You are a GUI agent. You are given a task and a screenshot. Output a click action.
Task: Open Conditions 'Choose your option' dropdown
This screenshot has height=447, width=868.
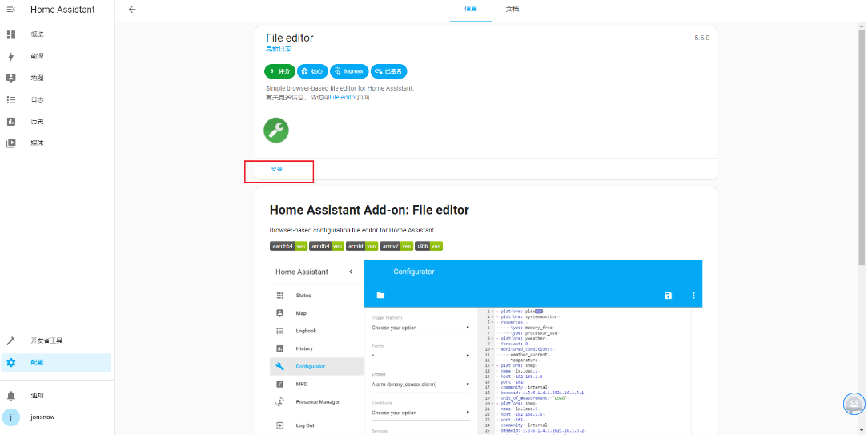[420, 413]
